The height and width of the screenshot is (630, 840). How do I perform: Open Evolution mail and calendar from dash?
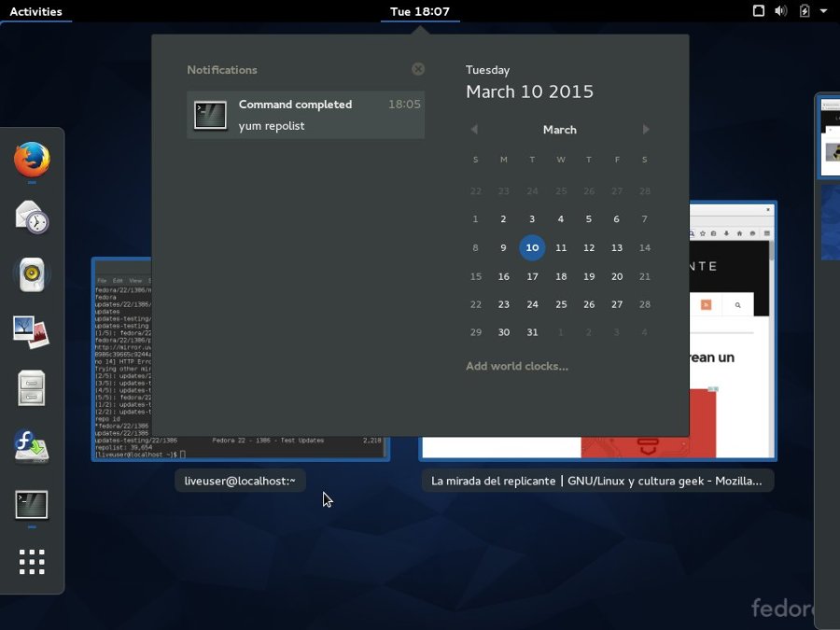point(32,217)
